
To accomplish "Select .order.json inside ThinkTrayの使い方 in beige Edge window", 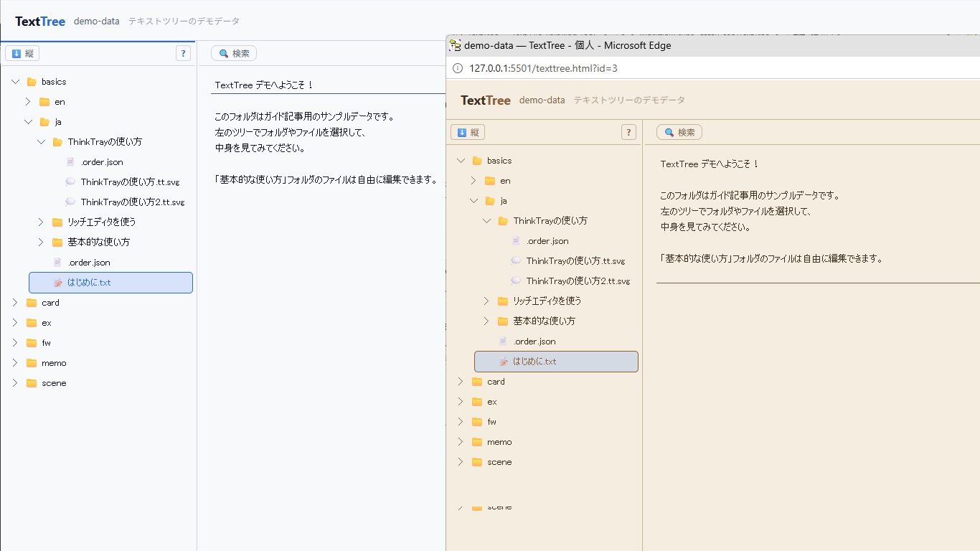I will [547, 241].
